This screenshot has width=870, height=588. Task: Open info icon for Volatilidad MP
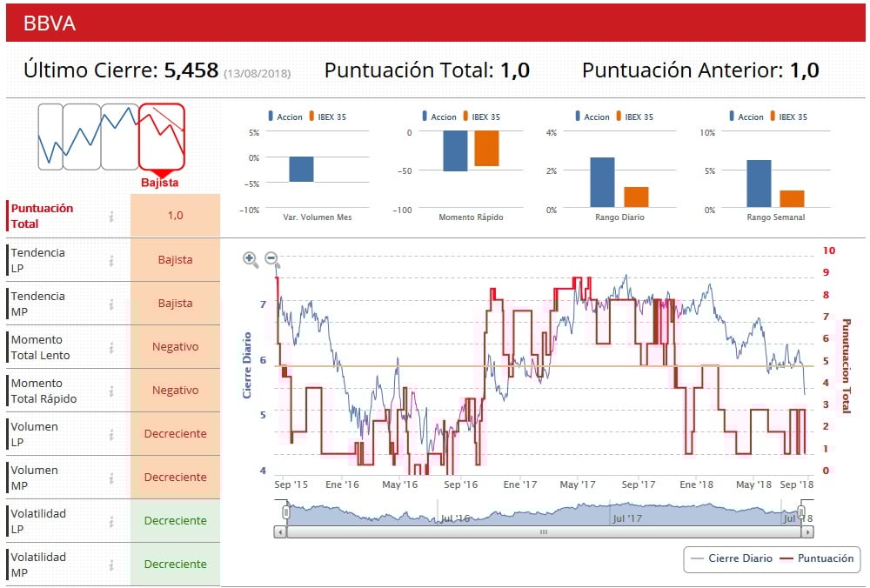(111, 565)
